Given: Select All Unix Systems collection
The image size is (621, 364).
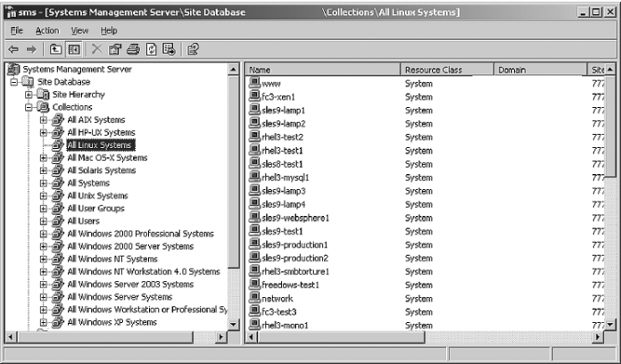Looking at the screenshot, I should tap(97, 195).
